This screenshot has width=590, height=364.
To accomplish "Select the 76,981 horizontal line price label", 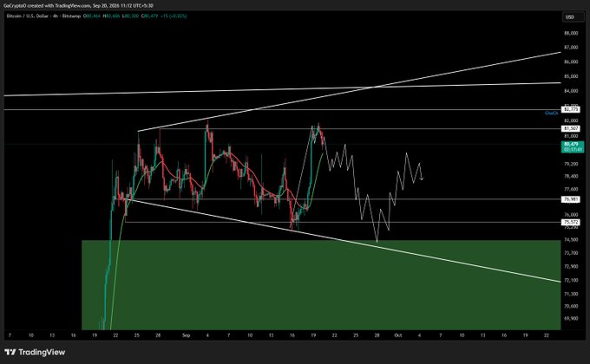I will (571, 199).
